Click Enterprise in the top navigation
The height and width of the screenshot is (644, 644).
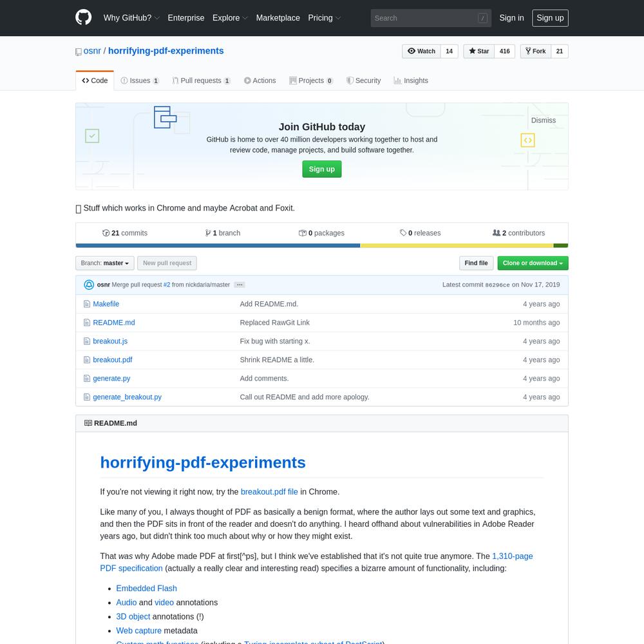(x=185, y=17)
